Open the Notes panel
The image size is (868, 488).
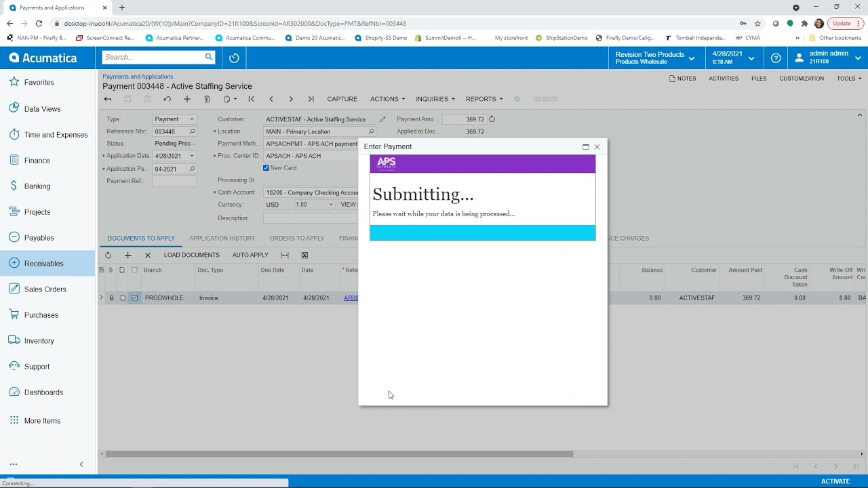(683, 79)
